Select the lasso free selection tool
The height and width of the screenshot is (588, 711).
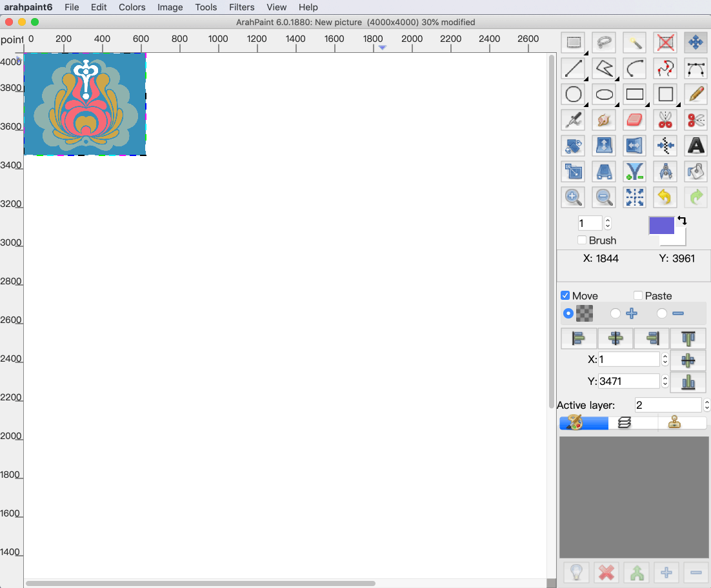pyautogui.click(x=604, y=43)
